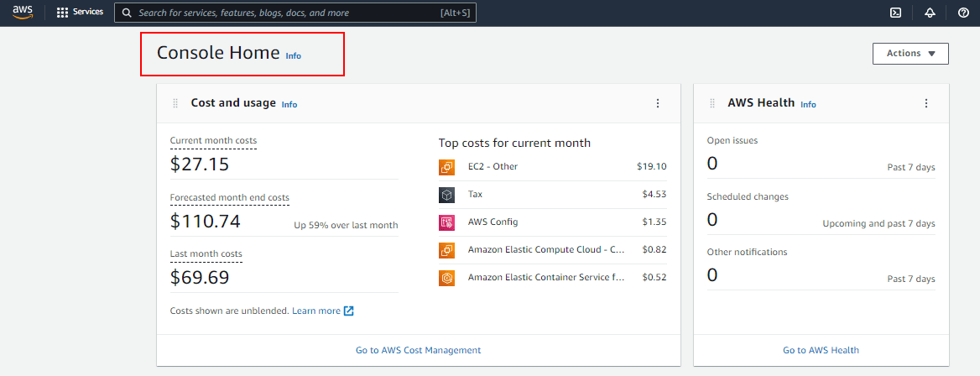980x376 pixels.
Task: Click Elastic Container Service icon
Action: pos(446,278)
